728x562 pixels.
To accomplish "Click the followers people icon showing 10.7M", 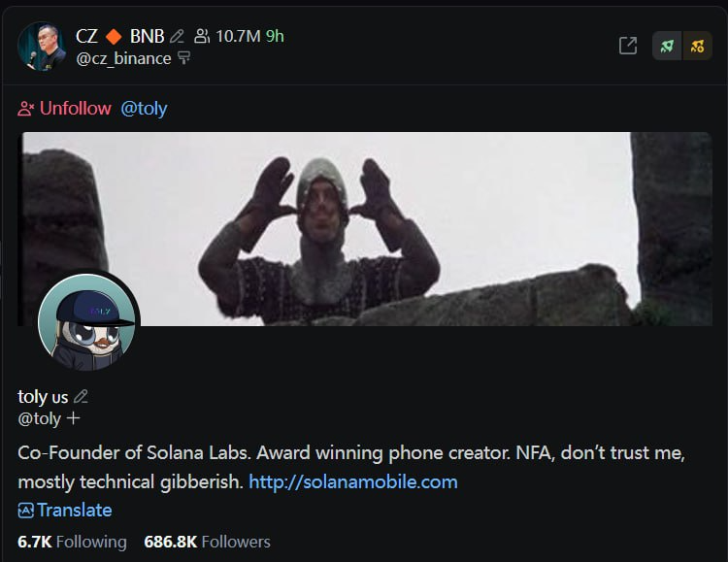I will [202, 37].
